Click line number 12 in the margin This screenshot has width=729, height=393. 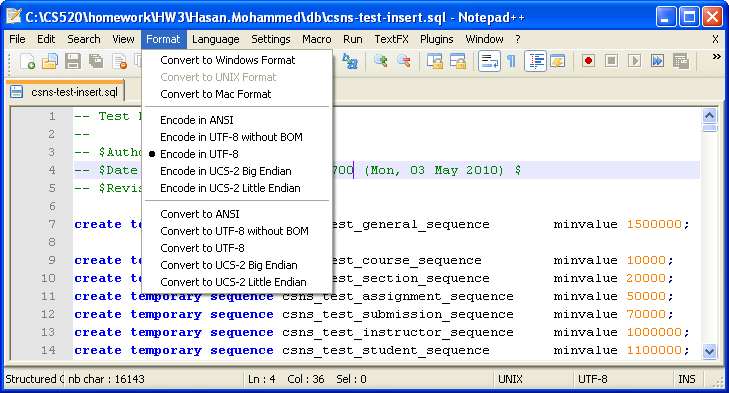(x=48, y=314)
